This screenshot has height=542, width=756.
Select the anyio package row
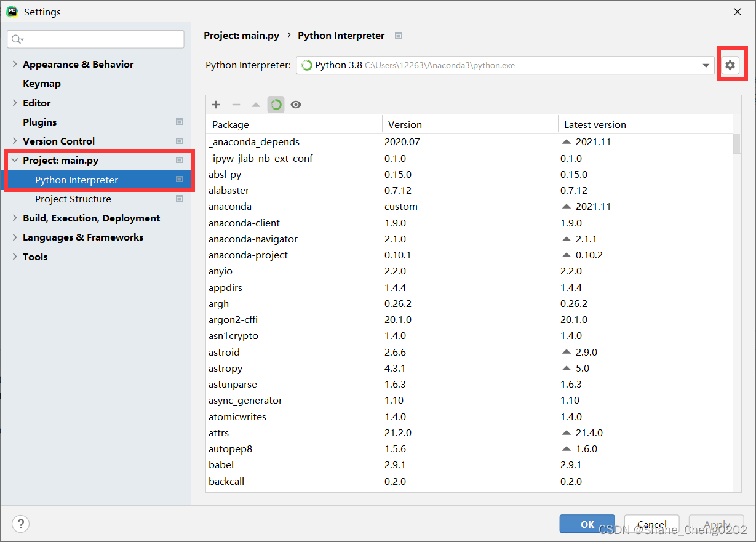pyautogui.click(x=469, y=271)
